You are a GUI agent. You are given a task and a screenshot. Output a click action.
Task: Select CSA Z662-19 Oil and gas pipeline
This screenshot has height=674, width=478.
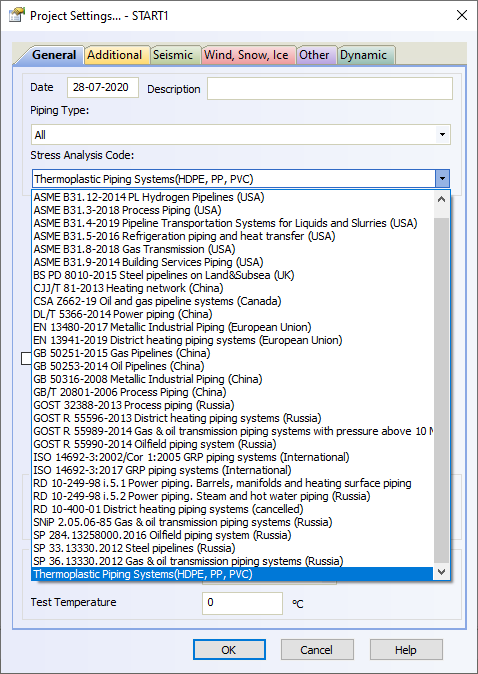(x=232, y=301)
